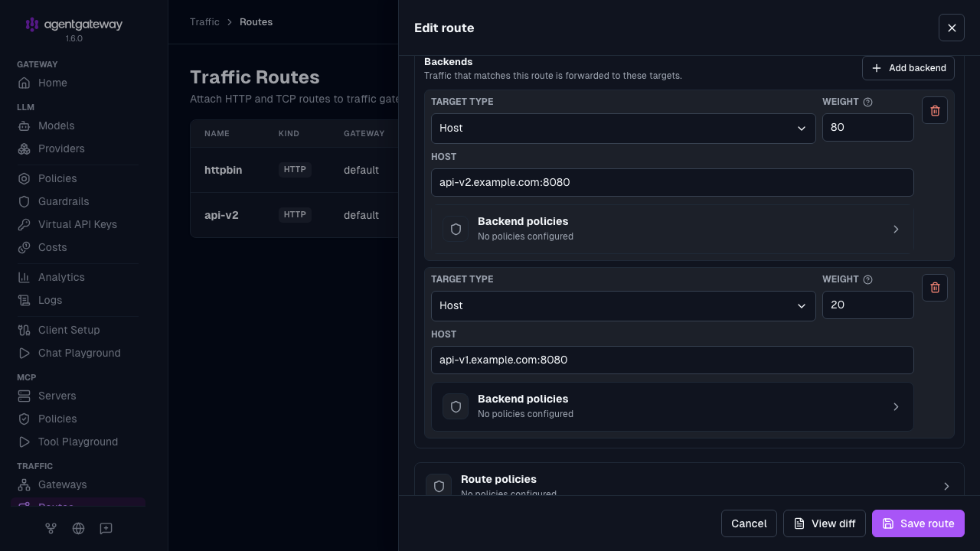Click the HTTP kind badge for httpbin
This screenshot has height=551, width=980.
coord(295,170)
